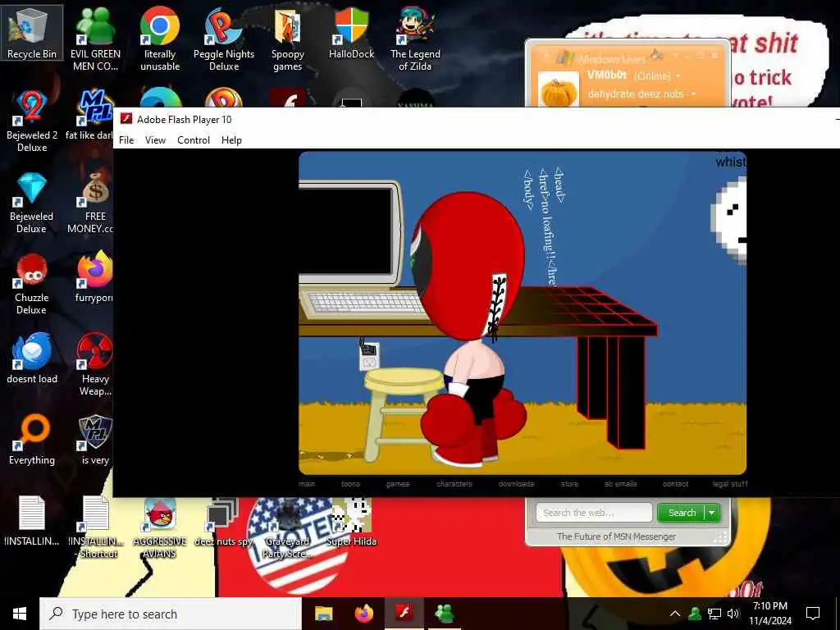
Task: Open the network status tray icon
Action: pyautogui.click(x=714, y=614)
